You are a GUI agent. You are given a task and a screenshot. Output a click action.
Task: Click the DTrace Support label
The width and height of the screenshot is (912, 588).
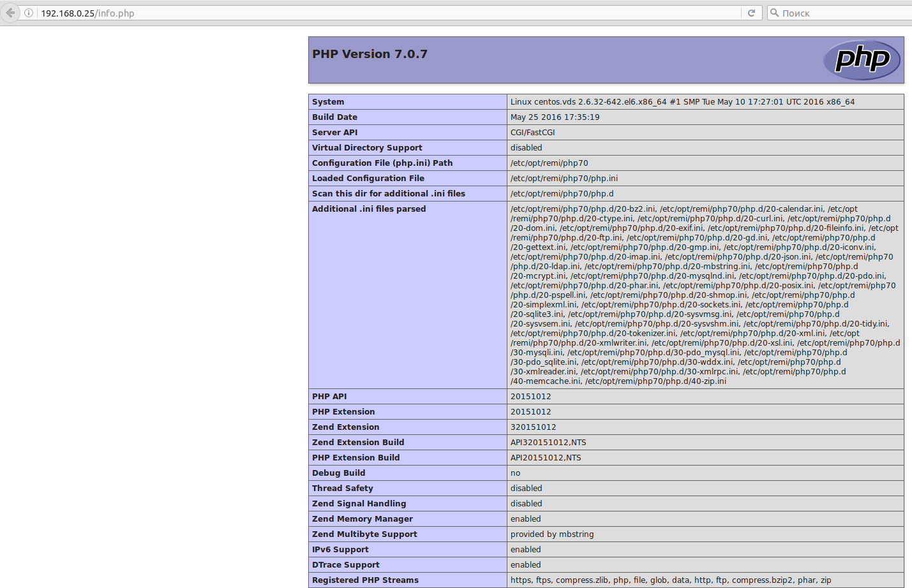[x=345, y=565]
